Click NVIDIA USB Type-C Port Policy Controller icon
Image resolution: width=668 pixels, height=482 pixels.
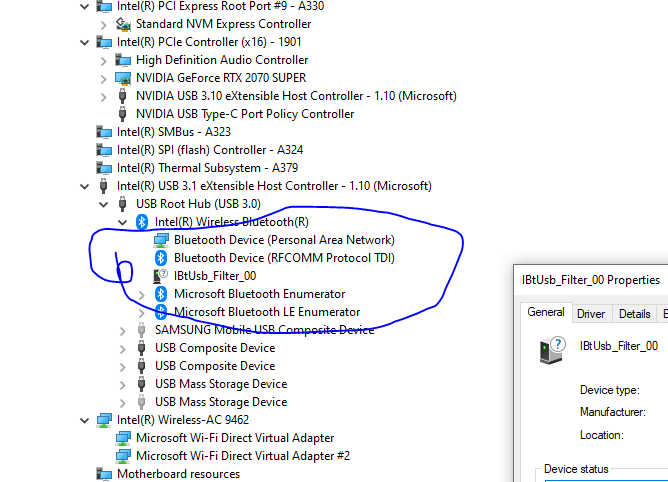[123, 114]
